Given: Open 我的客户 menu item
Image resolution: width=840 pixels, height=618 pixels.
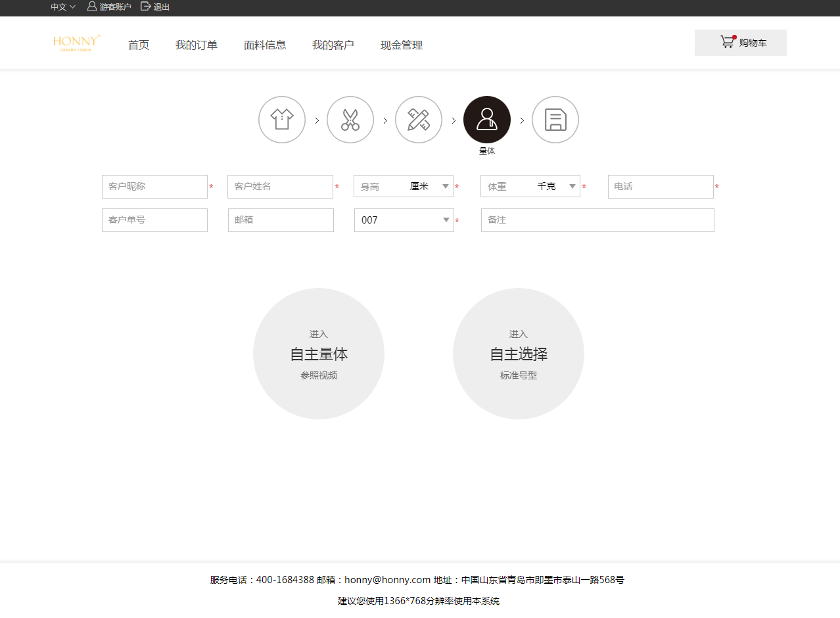Looking at the screenshot, I should coord(333,45).
